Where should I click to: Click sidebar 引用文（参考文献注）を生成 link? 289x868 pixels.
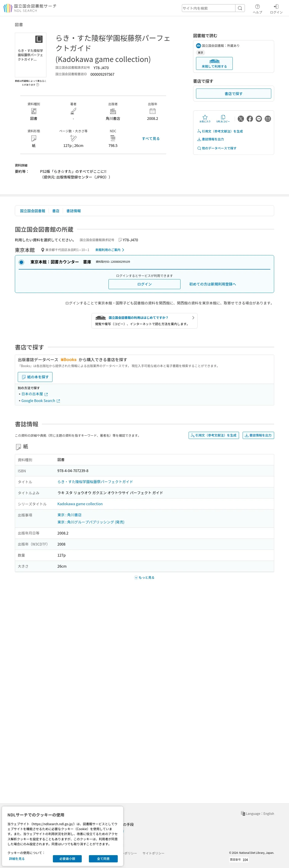point(220,131)
